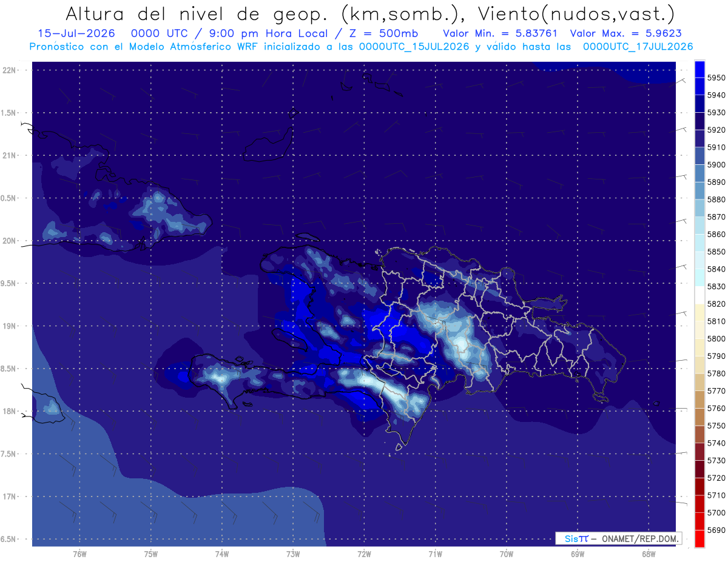Click the bright red swatch below 5690
This screenshot has height=562, width=728.
[x=699, y=538]
